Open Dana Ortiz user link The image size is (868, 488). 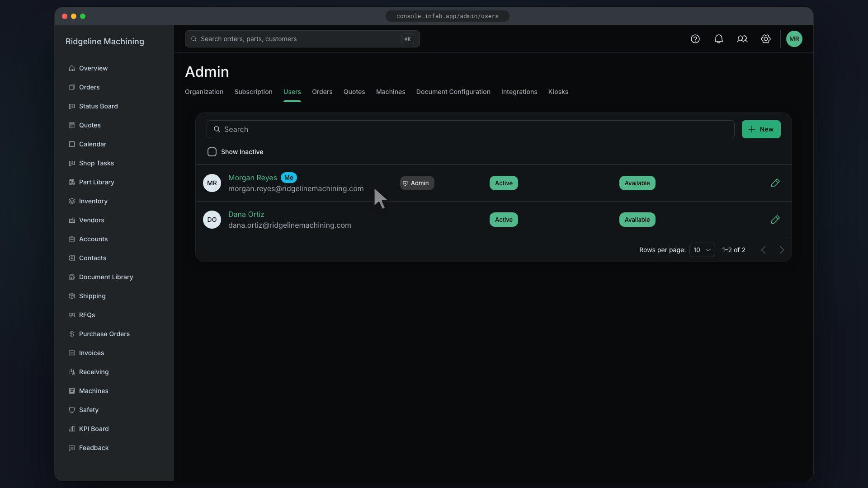[x=246, y=214]
